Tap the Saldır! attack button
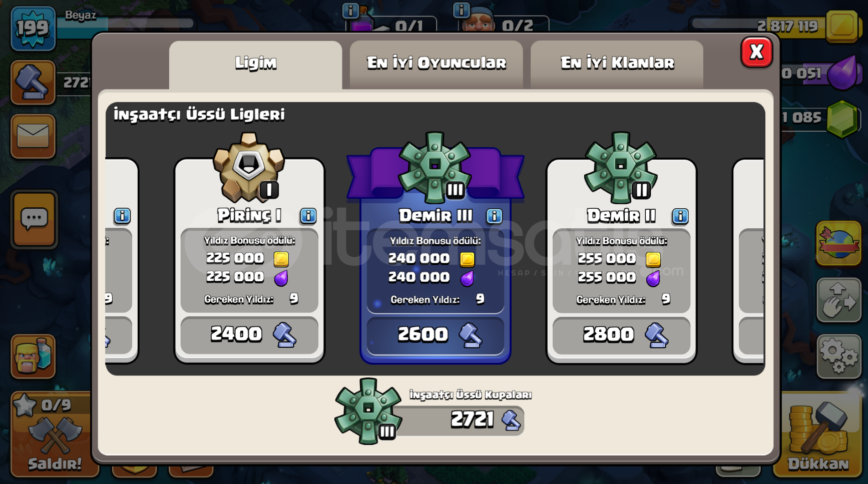This screenshot has width=868, height=484. [x=54, y=434]
